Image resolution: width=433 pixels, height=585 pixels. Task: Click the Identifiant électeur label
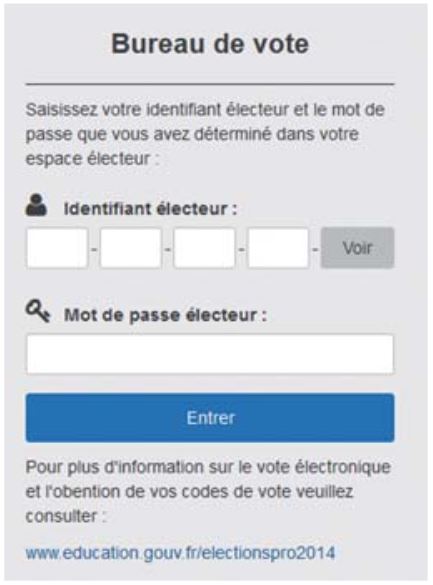(x=150, y=209)
